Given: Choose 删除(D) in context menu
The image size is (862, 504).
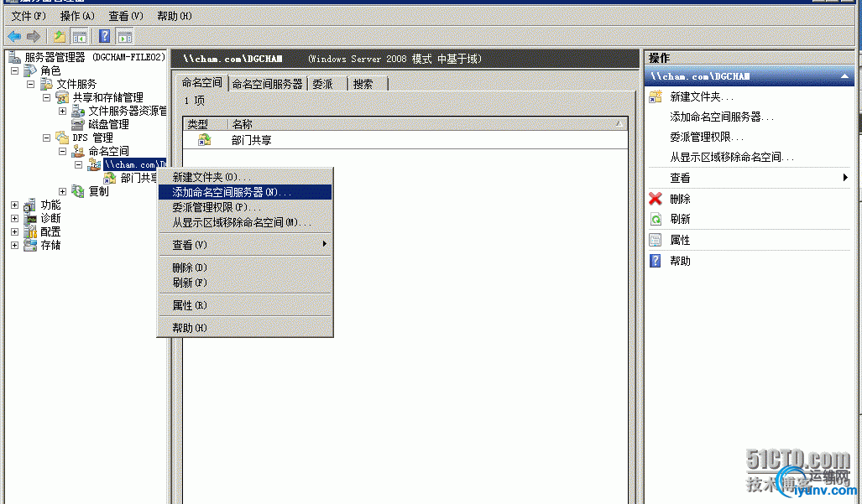Looking at the screenshot, I should tap(245, 268).
